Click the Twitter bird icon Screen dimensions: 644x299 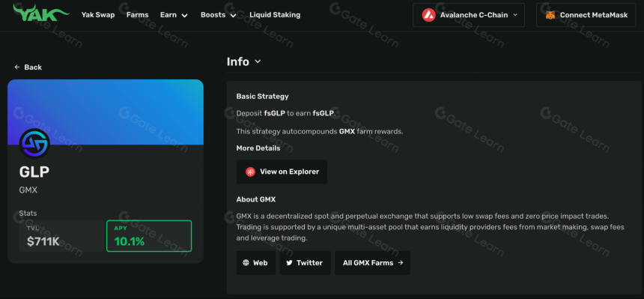click(x=289, y=263)
